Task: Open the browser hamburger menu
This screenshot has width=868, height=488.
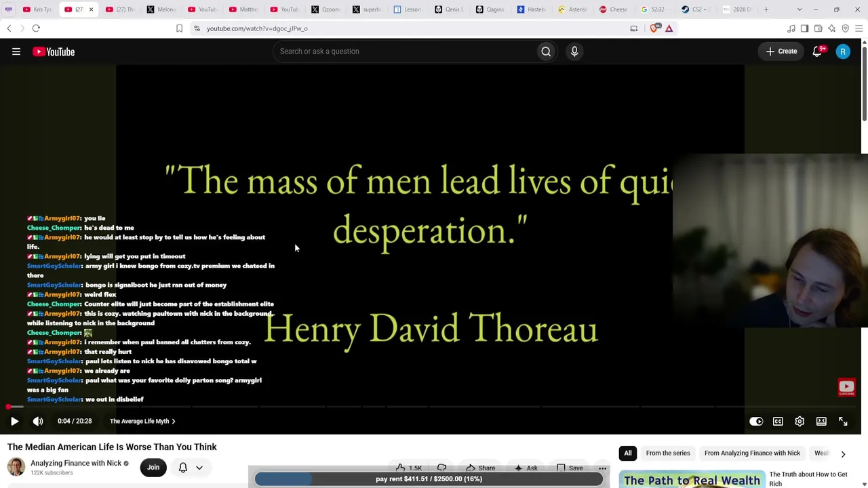Action: pyautogui.click(x=859, y=28)
